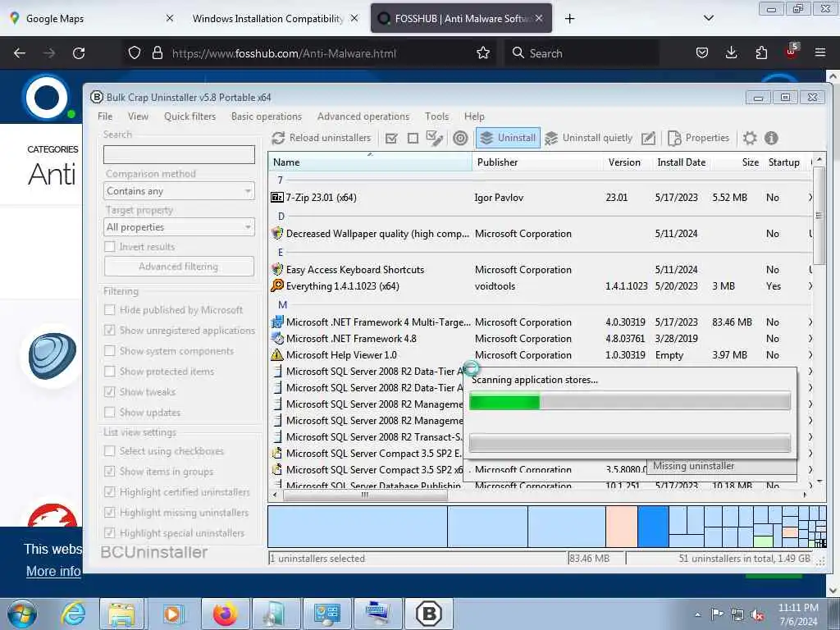Open Properties from the toolbar
Viewport: 840px width, 630px height.
pos(699,138)
